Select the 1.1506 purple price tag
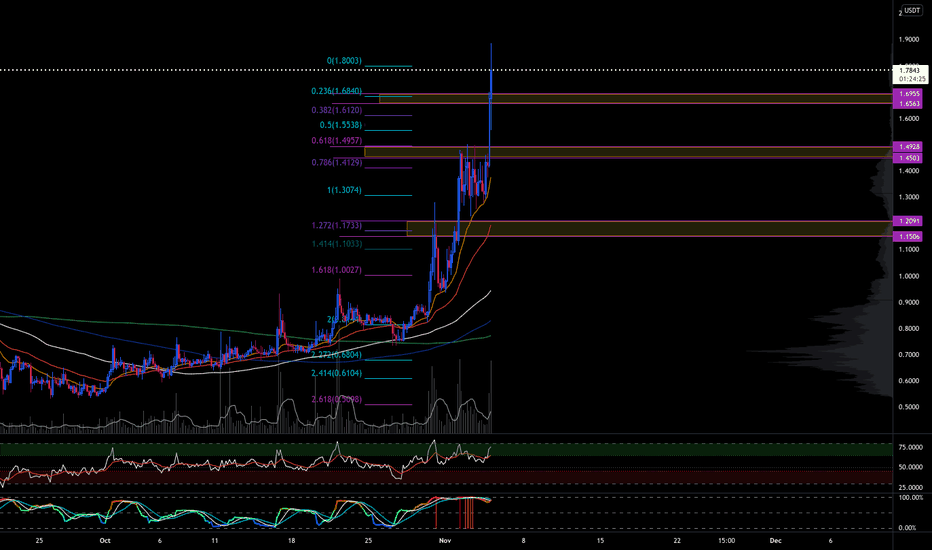The height and width of the screenshot is (550, 932). tap(908, 237)
